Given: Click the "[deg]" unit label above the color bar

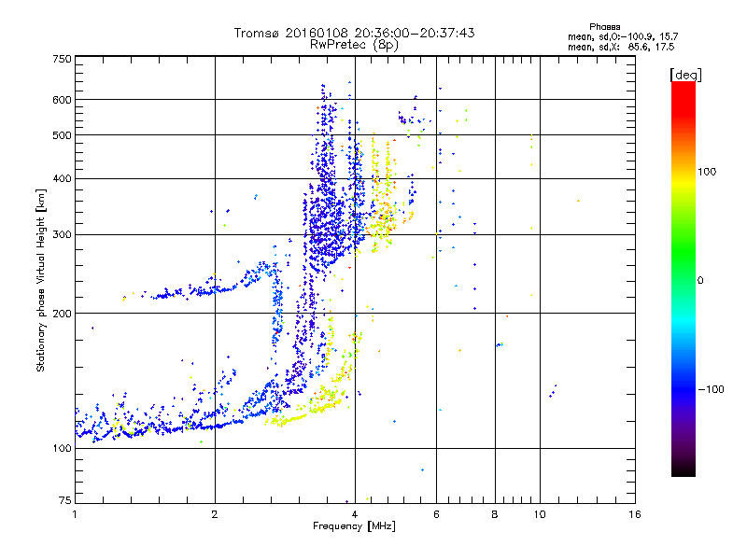Looking at the screenshot, I should tap(685, 75).
